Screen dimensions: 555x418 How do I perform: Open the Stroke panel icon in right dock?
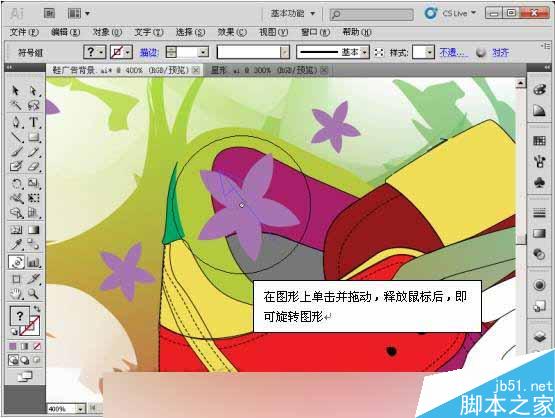(539, 213)
